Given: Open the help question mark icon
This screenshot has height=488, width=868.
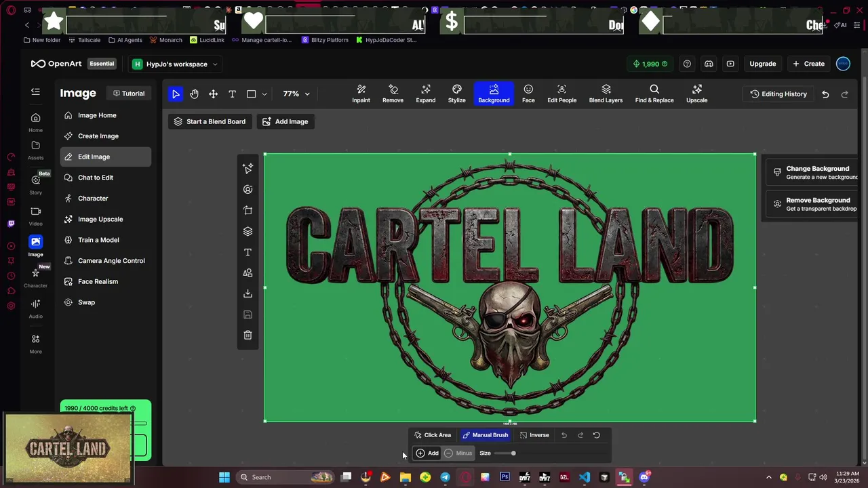Looking at the screenshot, I should pos(687,64).
